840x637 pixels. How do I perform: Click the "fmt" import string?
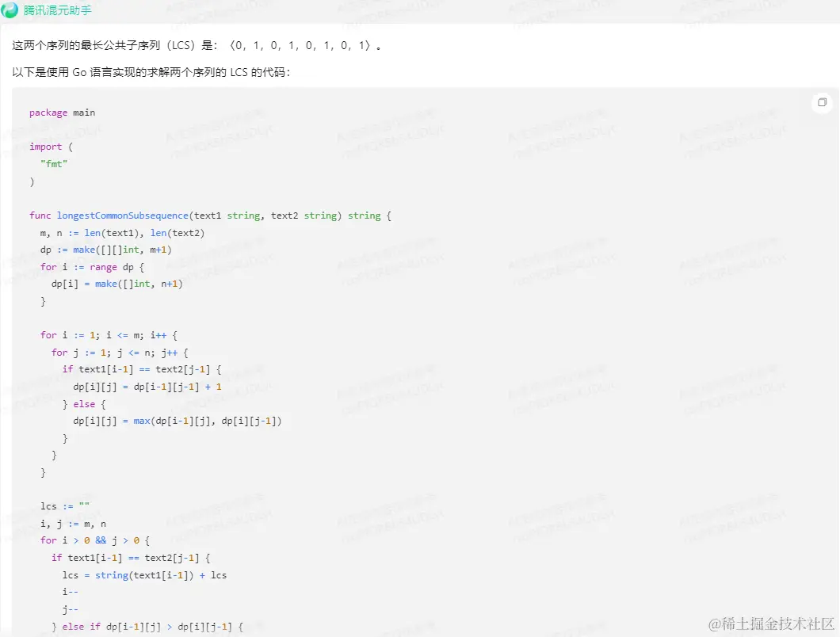[x=54, y=164]
